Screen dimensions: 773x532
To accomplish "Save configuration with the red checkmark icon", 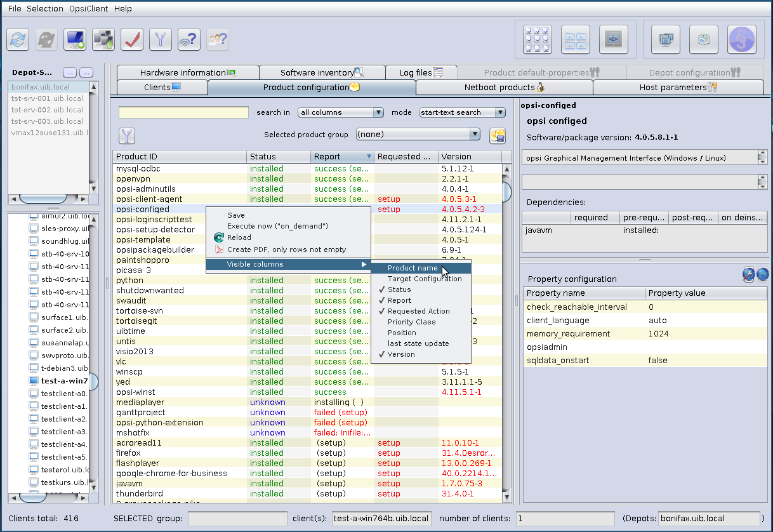I will 132,39.
